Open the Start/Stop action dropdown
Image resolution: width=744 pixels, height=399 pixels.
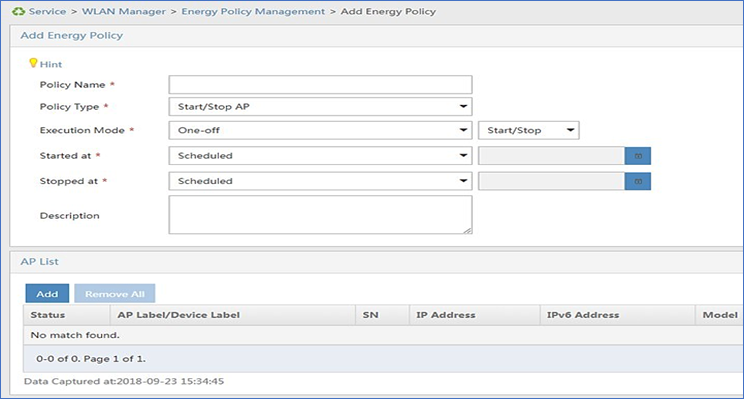[529, 130]
